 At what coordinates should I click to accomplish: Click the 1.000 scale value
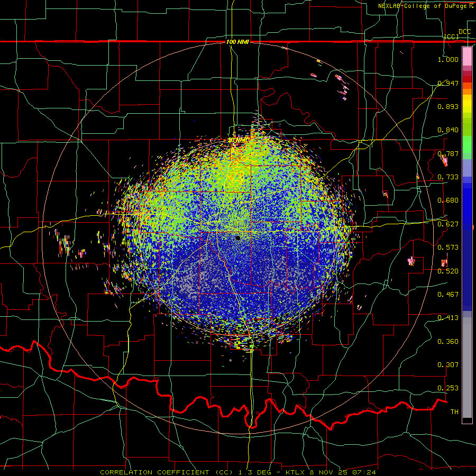(448, 59)
